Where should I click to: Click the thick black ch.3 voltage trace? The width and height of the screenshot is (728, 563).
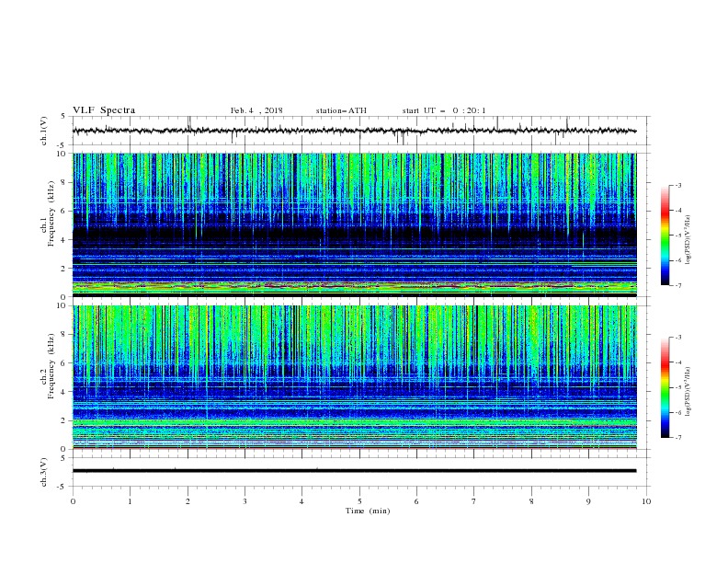pyautogui.click(x=354, y=471)
